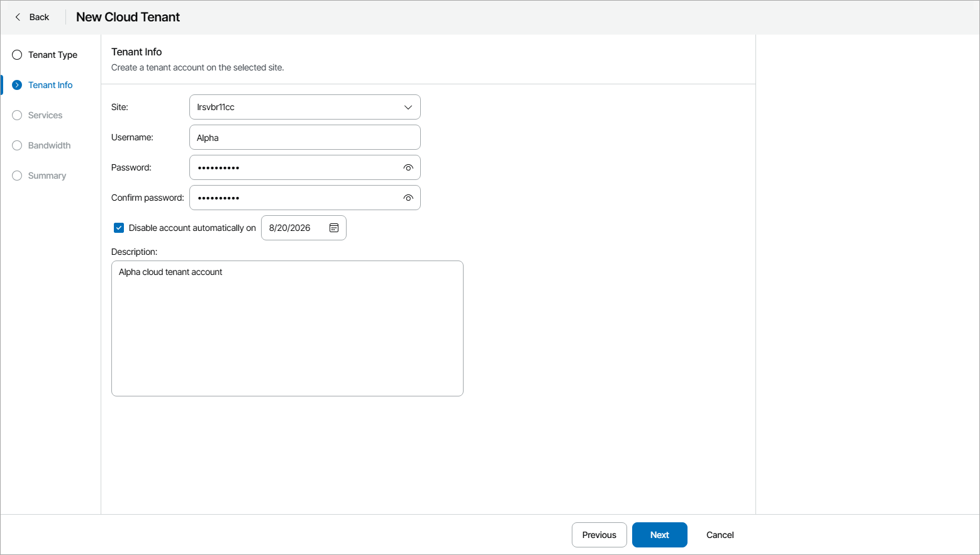
Task: Reveal the Confirm password characters
Action: [x=408, y=198]
